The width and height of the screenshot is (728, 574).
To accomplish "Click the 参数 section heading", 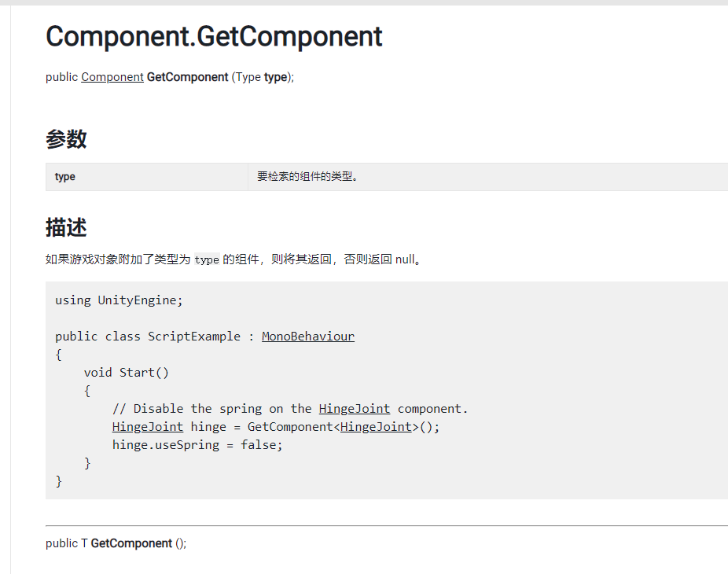I will 66,140.
